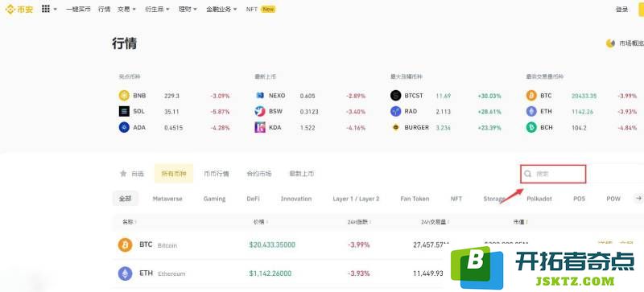Select the DeFi category filter
Screen dimensions: 644x292
(x=253, y=199)
